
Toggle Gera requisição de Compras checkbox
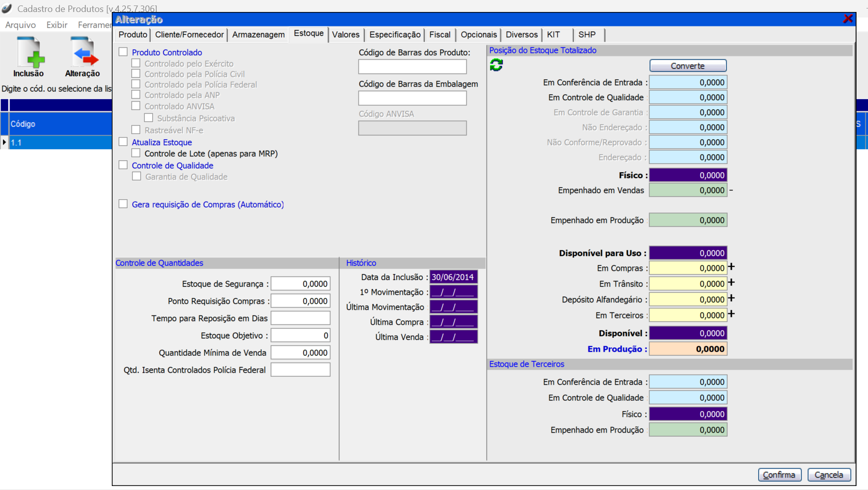[123, 204]
